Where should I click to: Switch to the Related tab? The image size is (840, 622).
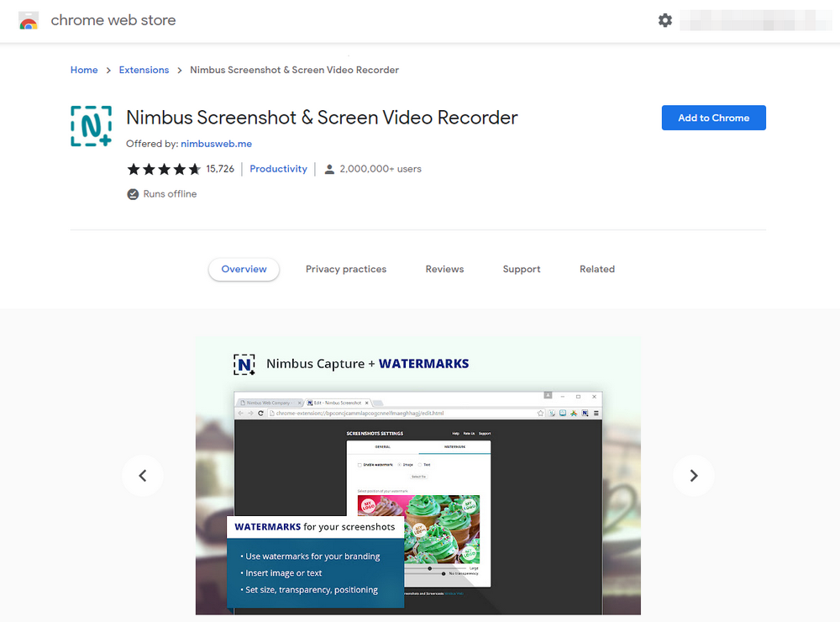point(596,269)
